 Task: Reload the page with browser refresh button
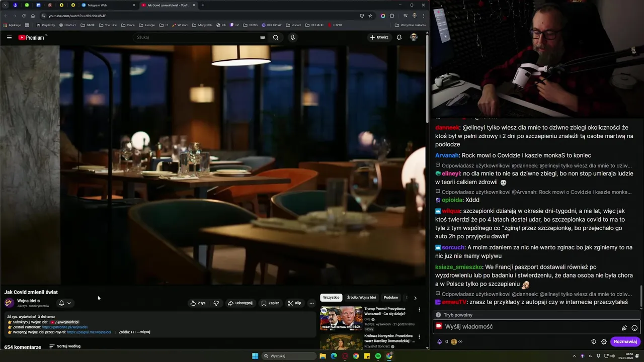point(24,16)
